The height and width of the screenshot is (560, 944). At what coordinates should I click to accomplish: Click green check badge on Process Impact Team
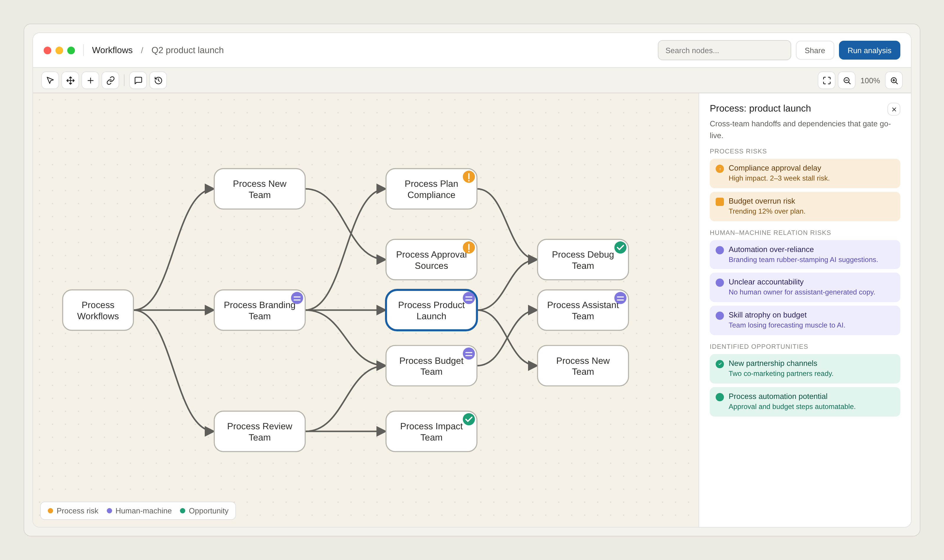point(468,419)
